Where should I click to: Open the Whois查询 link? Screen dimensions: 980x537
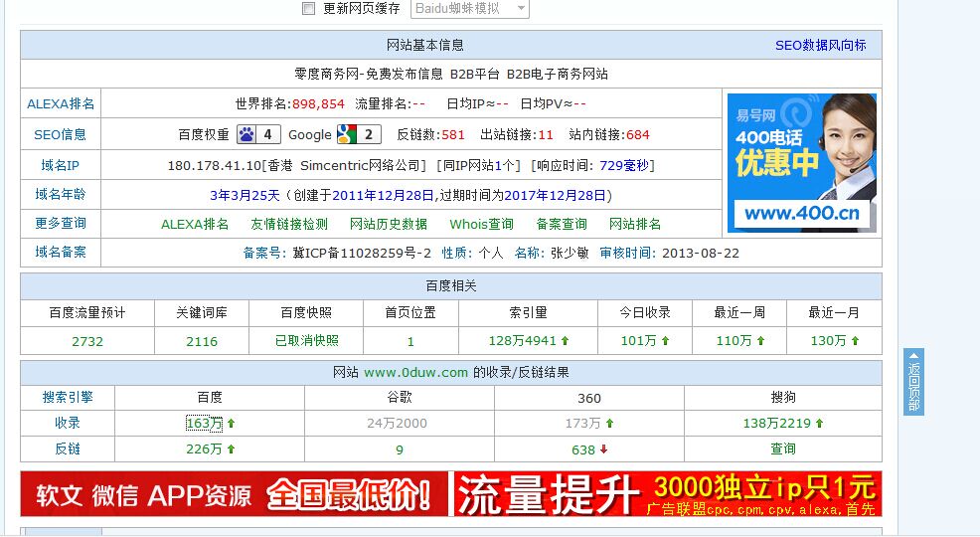click(x=481, y=224)
